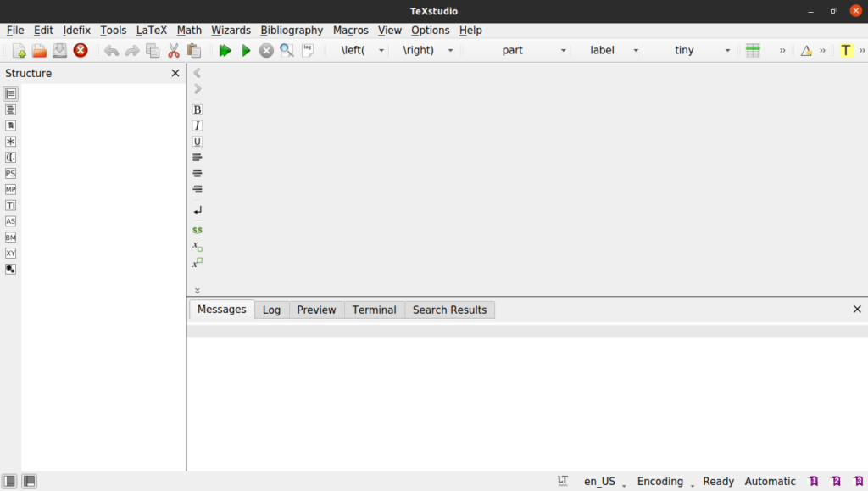Open the Macros menu
This screenshot has height=491, width=868.
(x=350, y=31)
